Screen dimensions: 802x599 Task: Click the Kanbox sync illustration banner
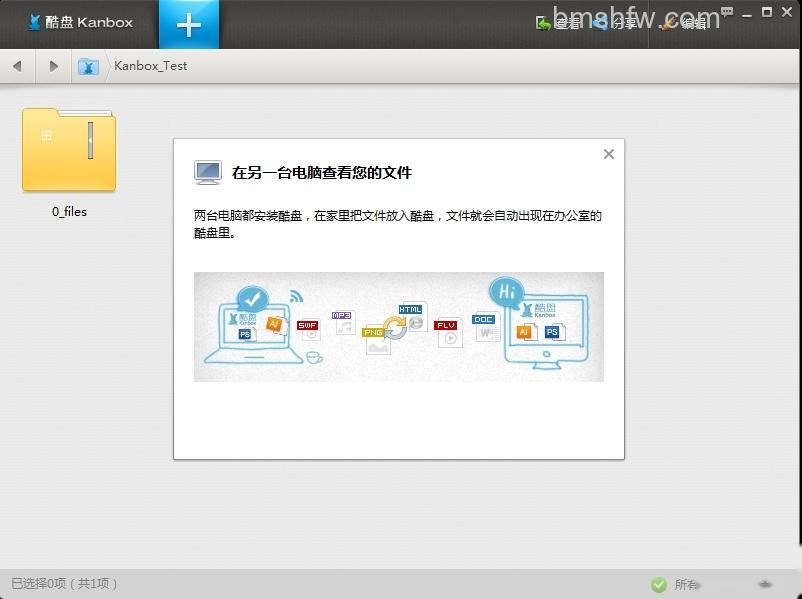pyautogui.click(x=399, y=327)
